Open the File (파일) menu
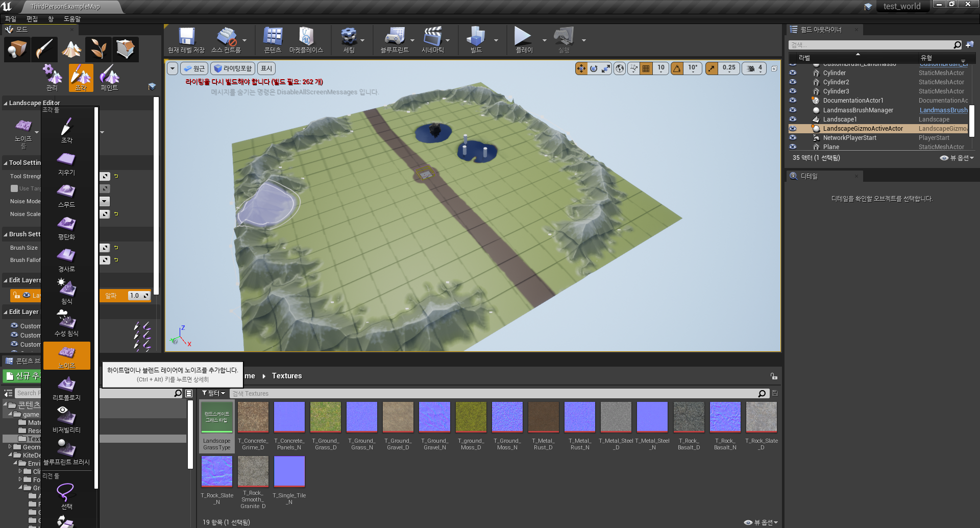 point(10,19)
